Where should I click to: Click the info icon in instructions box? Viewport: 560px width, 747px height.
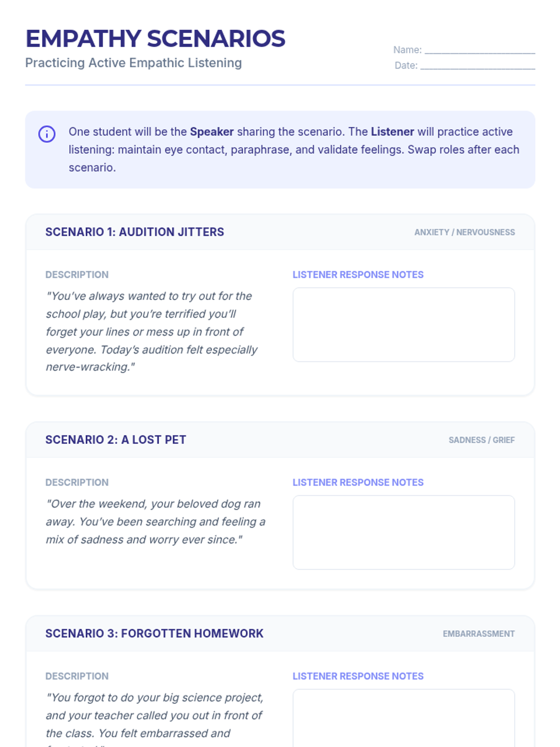tap(47, 134)
